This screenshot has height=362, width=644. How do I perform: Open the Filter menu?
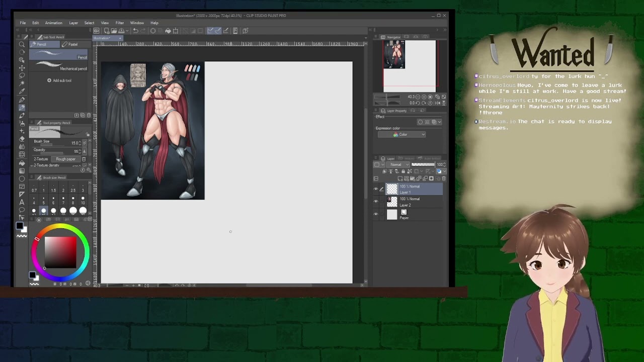coord(120,23)
